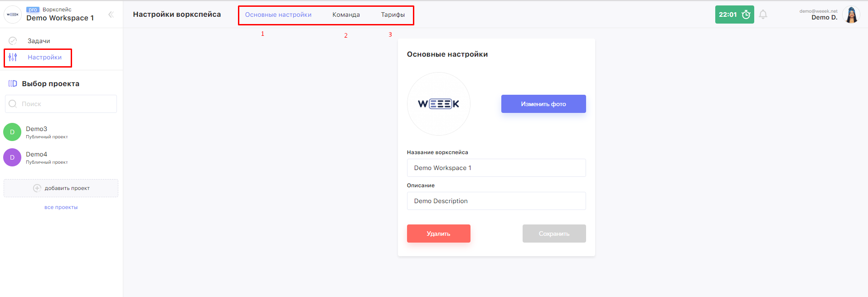This screenshot has height=297, width=868.
Task: Click the Demo D. user name
Action: click(824, 18)
